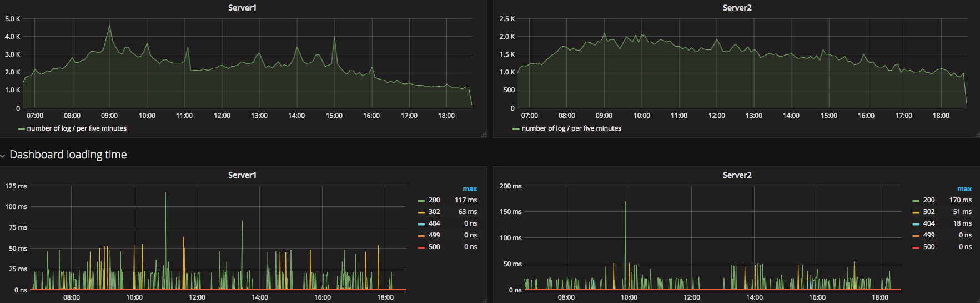
Task: Open the top Server1 panel title menu
Action: pyautogui.click(x=242, y=8)
